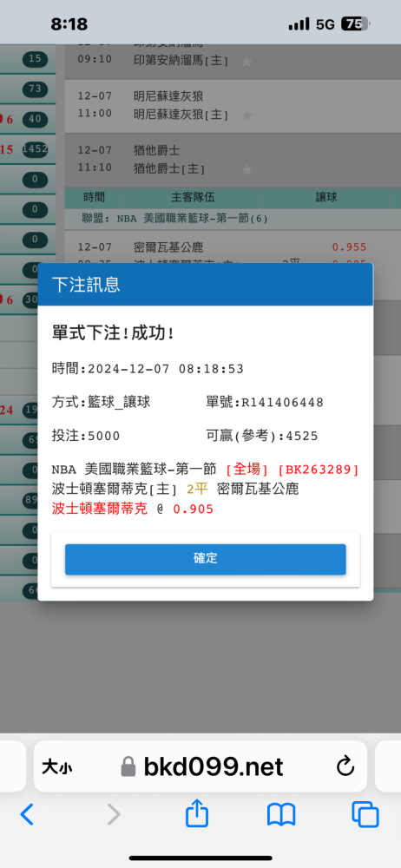The height and width of the screenshot is (868, 401).
Task: Favorite the 印第安納溜馬 game with its star
Action: 247,62
